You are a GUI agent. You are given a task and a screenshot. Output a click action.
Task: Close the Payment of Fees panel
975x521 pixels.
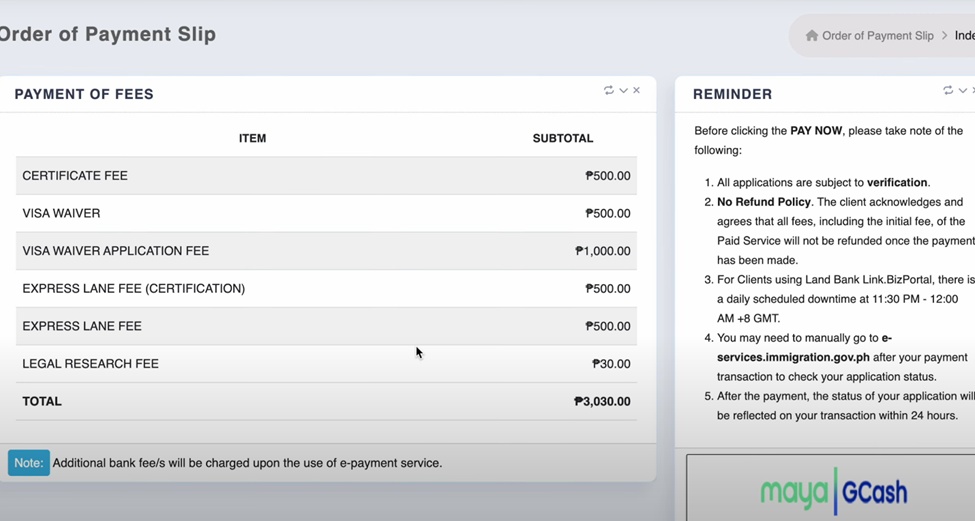636,91
